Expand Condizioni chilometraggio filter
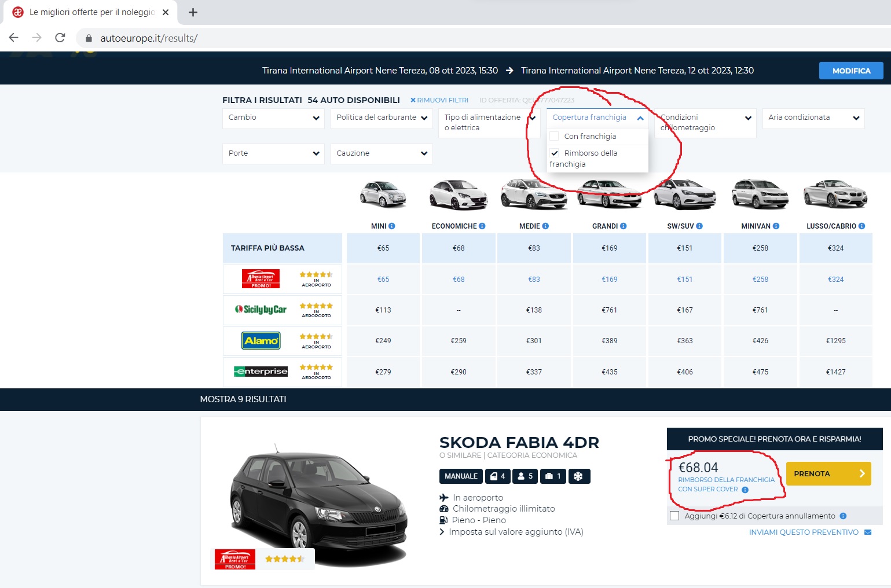The width and height of the screenshot is (891, 588). click(705, 123)
